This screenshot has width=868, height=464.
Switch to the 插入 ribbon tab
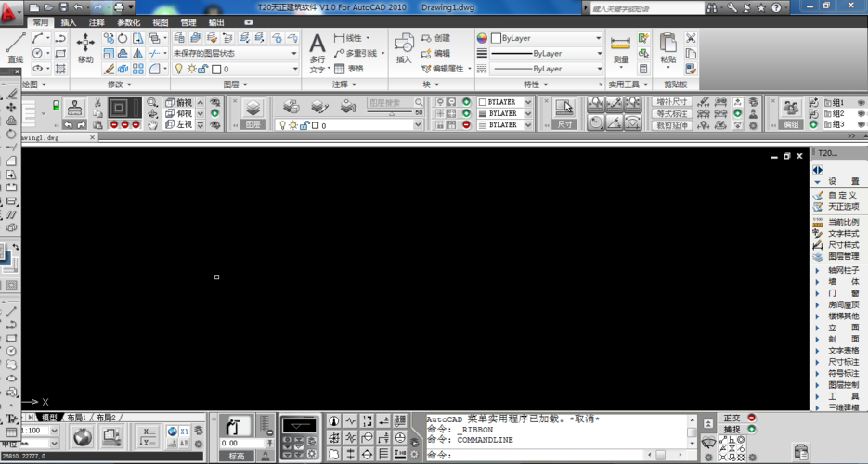[69, 22]
